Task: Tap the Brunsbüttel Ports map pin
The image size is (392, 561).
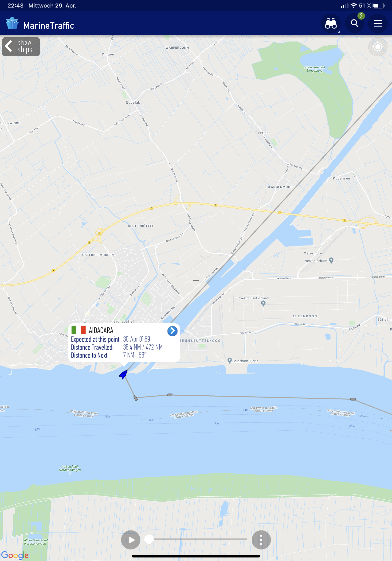Action: pos(229,360)
